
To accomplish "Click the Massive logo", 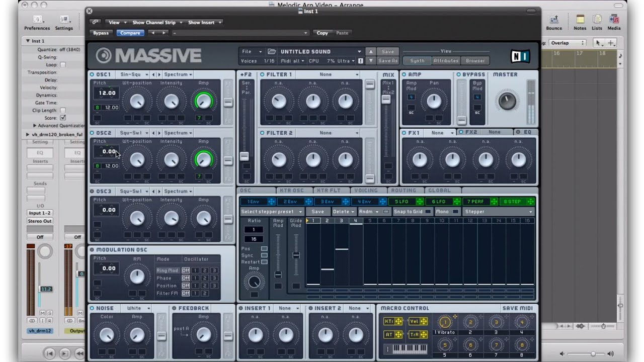I will tap(149, 55).
